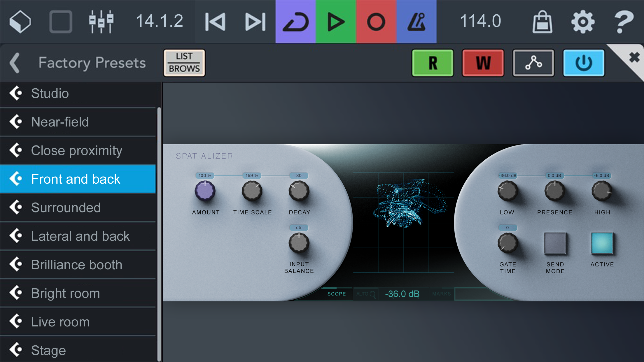Click the SCOPE tab in display
The width and height of the screenshot is (644, 362).
[337, 294]
